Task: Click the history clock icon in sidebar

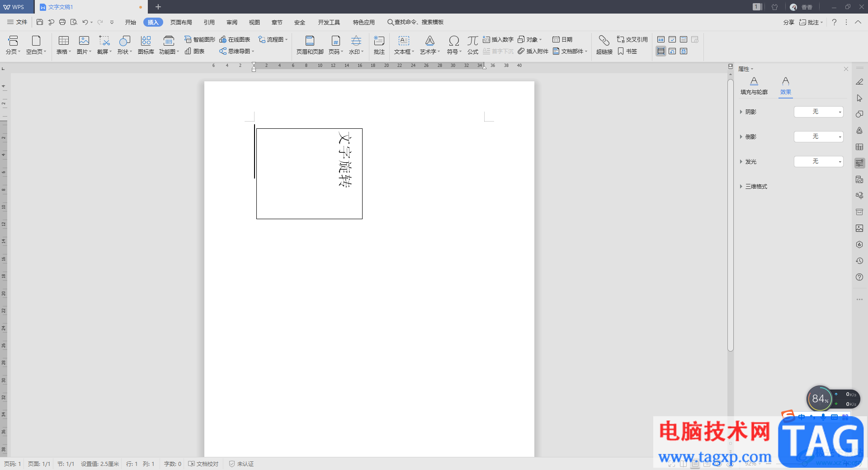Action: tap(859, 261)
